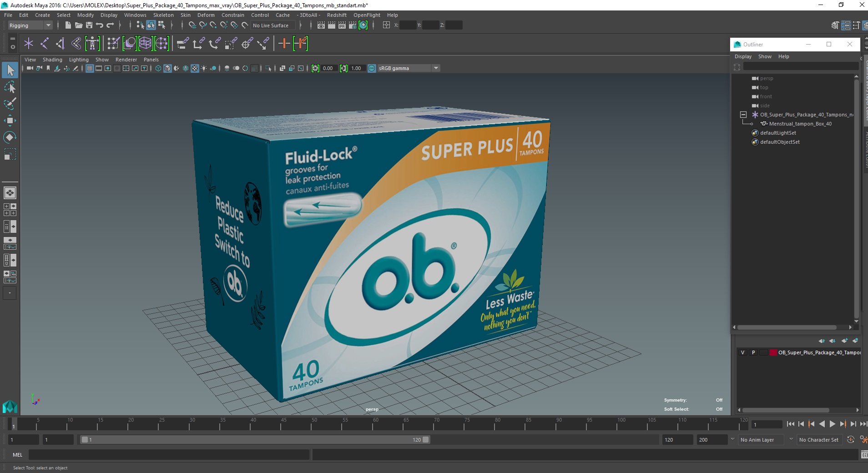This screenshot has width=868, height=473.
Task: Click the Parent Constraint shelf icon
Action: point(183,44)
